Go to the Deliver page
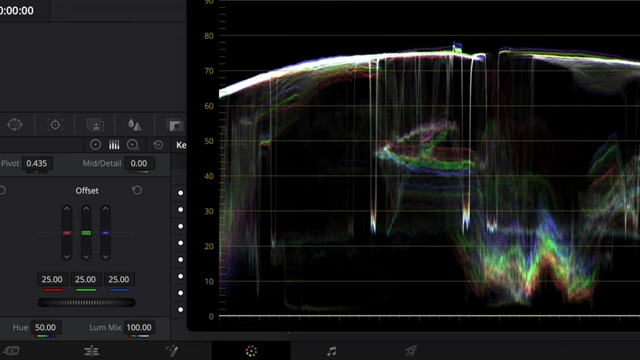The height and width of the screenshot is (360, 640). click(411, 351)
